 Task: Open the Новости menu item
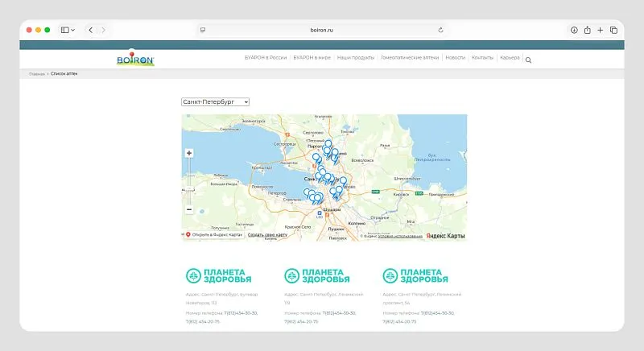(x=456, y=57)
